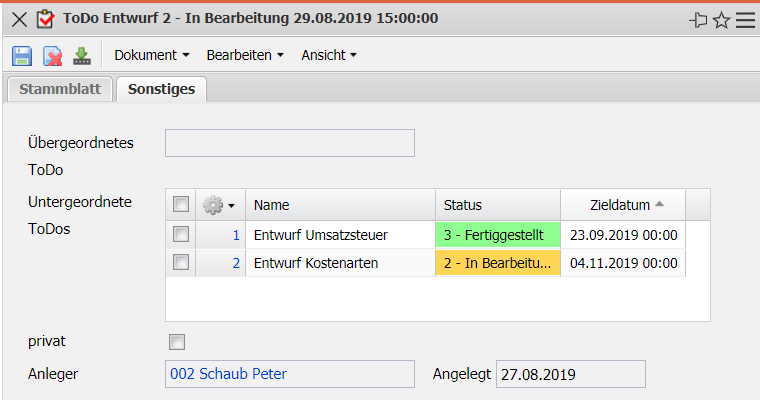The height and width of the screenshot is (400, 760).
Task: Click the delete document icon with red X
Action: 52,56
